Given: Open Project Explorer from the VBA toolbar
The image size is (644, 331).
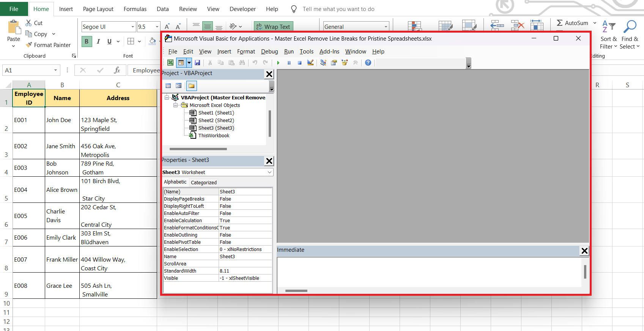Looking at the screenshot, I should (x=323, y=63).
